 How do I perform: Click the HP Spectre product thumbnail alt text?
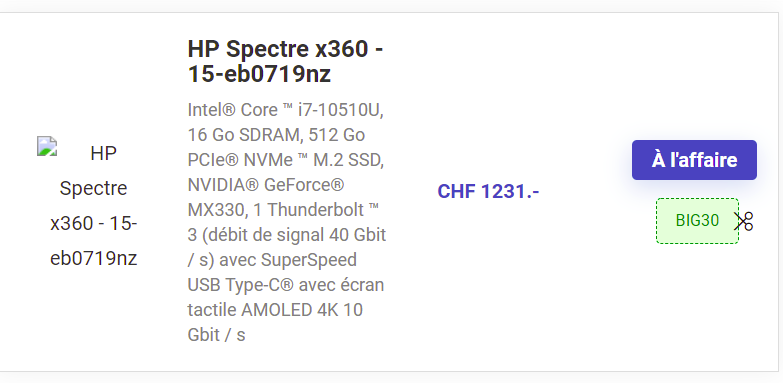[x=93, y=205]
